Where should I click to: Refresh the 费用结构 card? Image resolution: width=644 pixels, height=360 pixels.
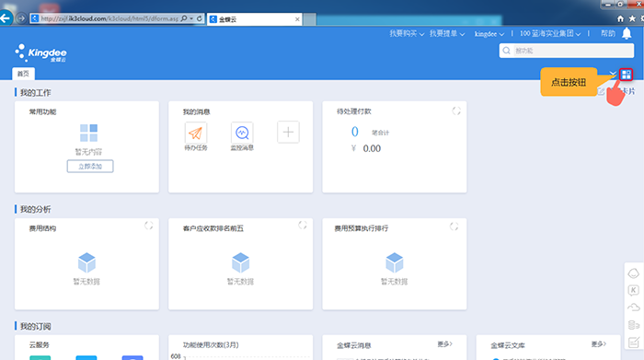click(x=149, y=226)
